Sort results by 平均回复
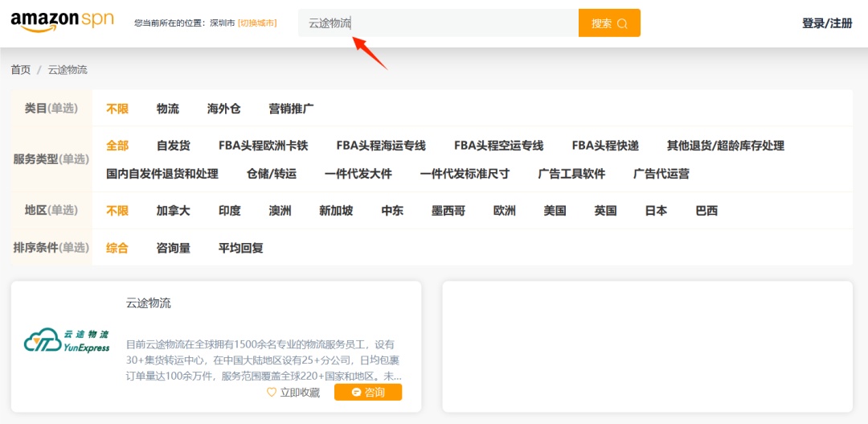Viewport: 868px width, 424px height. (241, 248)
